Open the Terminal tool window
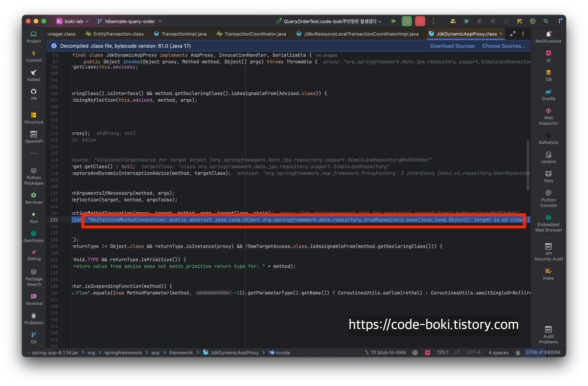 tap(34, 299)
